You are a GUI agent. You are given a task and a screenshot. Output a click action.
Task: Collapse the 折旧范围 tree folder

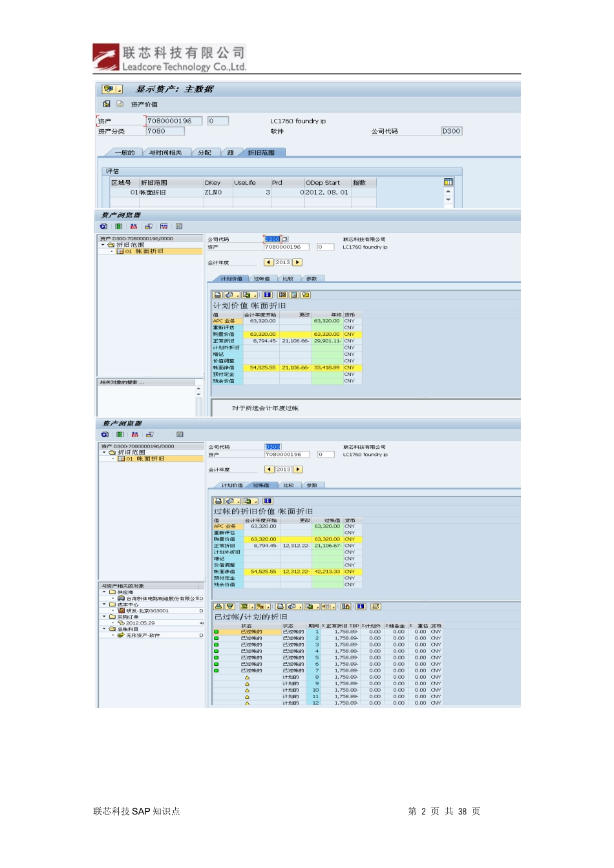click(103, 245)
